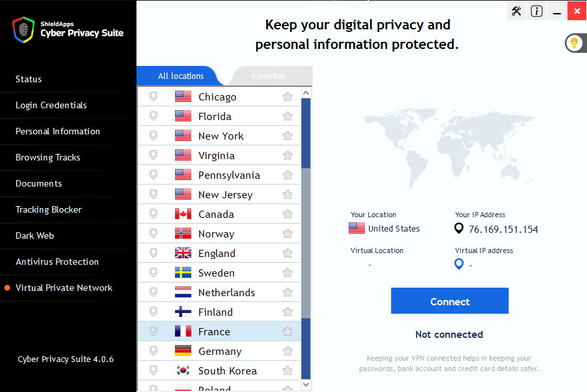
Task: Toggle the favorite star for France
Action: coord(287,331)
